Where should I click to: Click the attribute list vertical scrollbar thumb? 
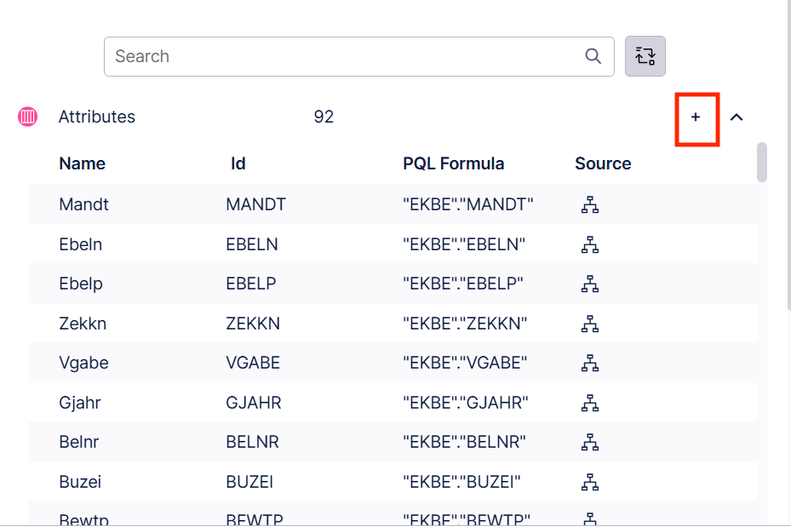(x=762, y=162)
